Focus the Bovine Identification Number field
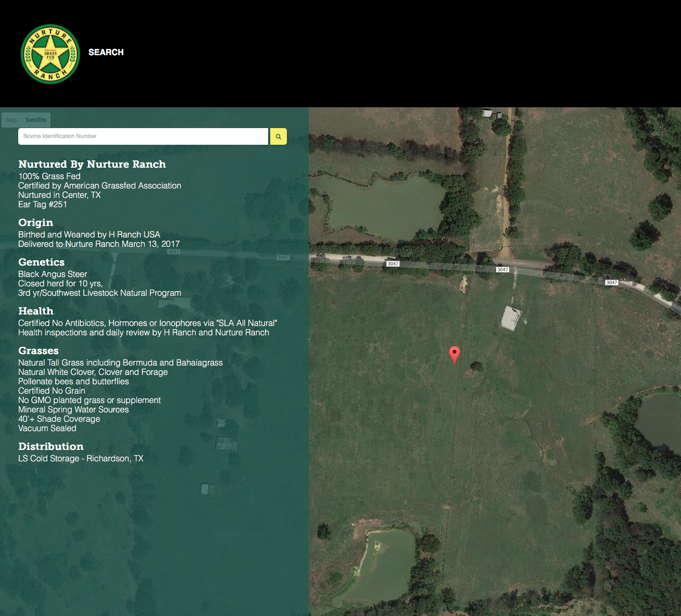The image size is (681, 616). [x=143, y=136]
